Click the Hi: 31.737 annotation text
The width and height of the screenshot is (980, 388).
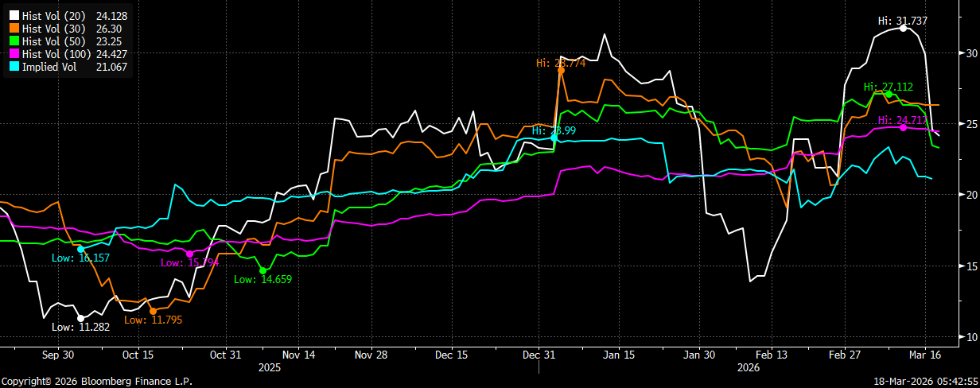[x=903, y=21]
